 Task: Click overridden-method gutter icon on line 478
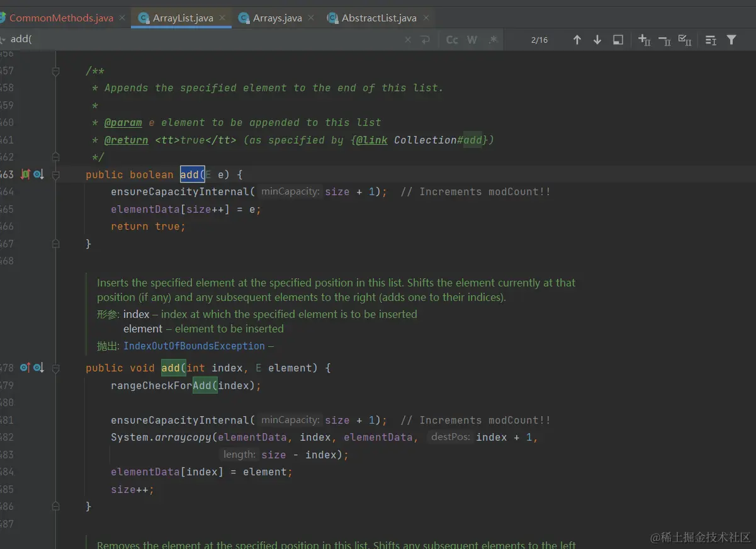38,368
